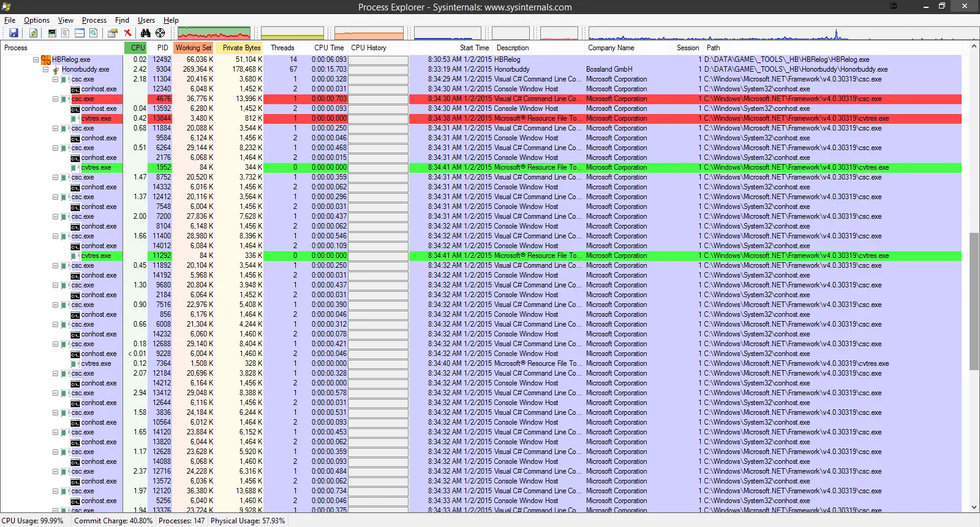980x527 pixels.
Task: Click the scrollbar down arrow
Action: 974,507
